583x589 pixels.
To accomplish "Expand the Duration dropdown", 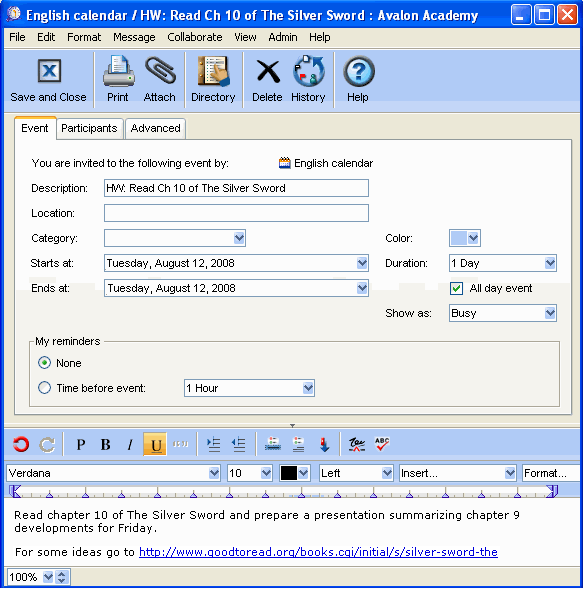I will 503,263.
